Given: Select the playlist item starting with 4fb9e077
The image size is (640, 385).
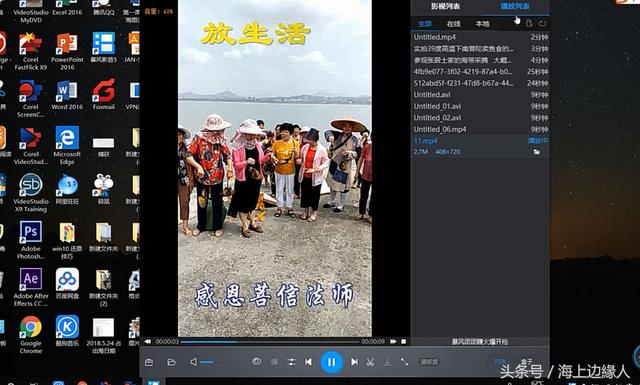Looking at the screenshot, I should click(480, 71).
